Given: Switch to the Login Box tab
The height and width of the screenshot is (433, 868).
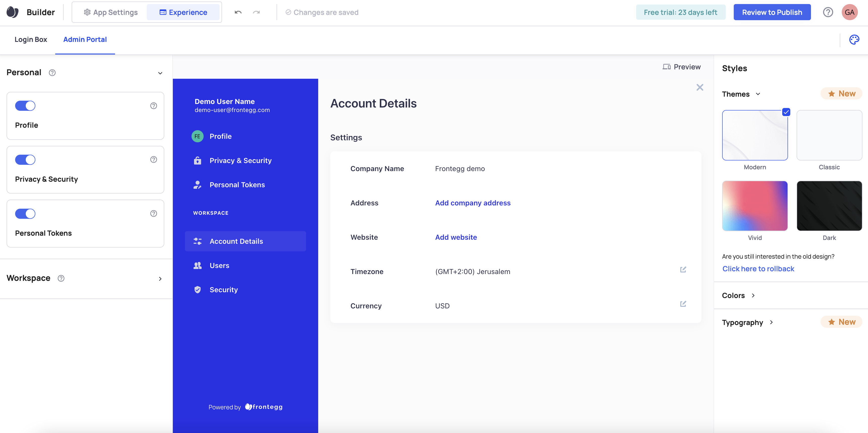Looking at the screenshot, I should [31, 39].
